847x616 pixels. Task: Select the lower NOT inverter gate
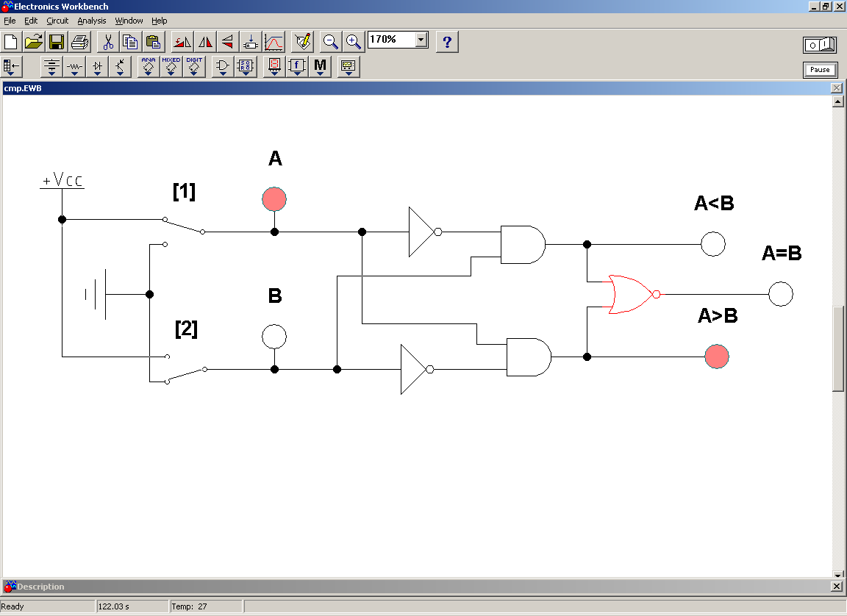pyautogui.click(x=416, y=369)
